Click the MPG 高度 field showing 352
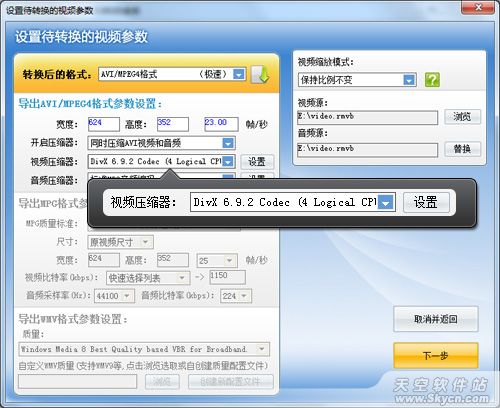The image size is (500, 408). [x=173, y=260]
